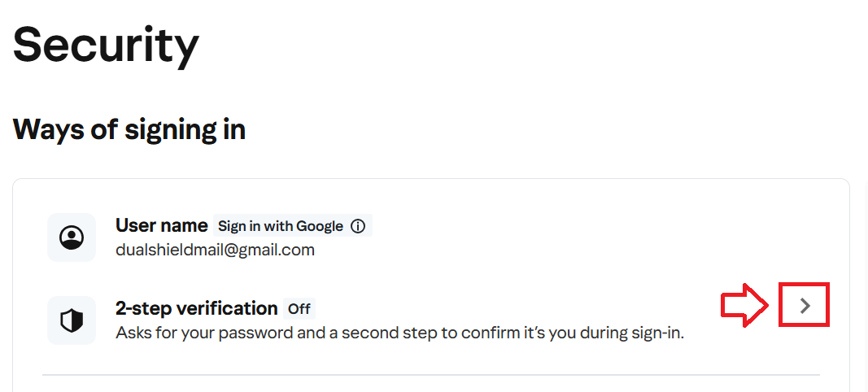Click the user profile avatar icon
Image resolution: width=868 pixels, height=392 pixels.
(72, 237)
